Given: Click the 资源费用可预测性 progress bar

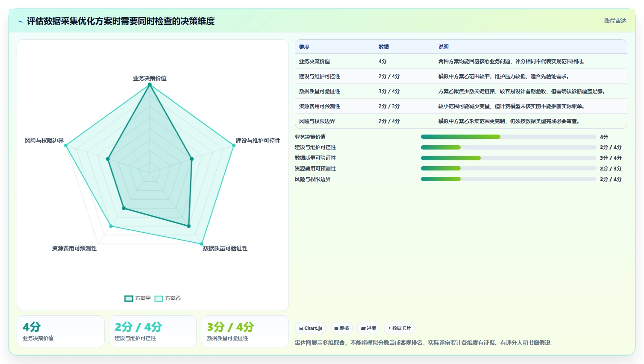Looking at the screenshot, I should click(x=509, y=168).
